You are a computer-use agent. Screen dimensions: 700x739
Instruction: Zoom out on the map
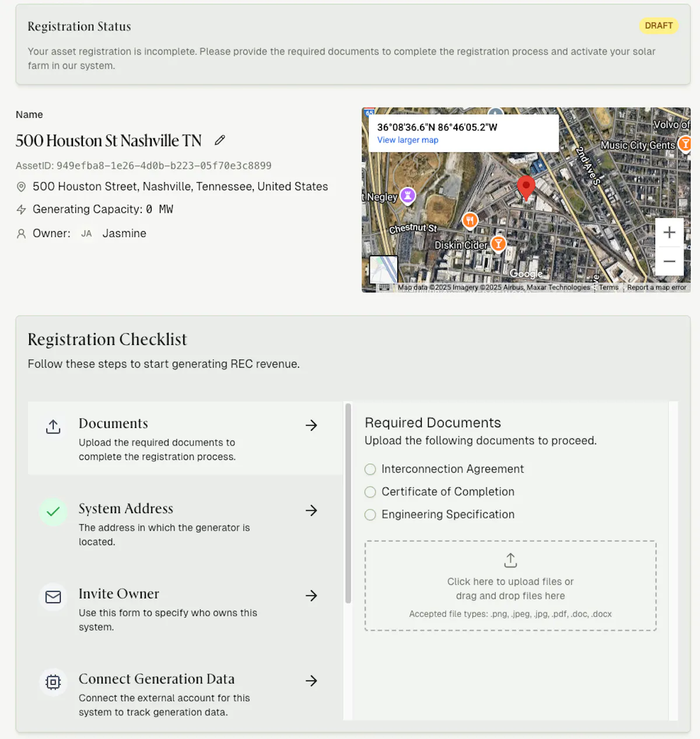[670, 261]
